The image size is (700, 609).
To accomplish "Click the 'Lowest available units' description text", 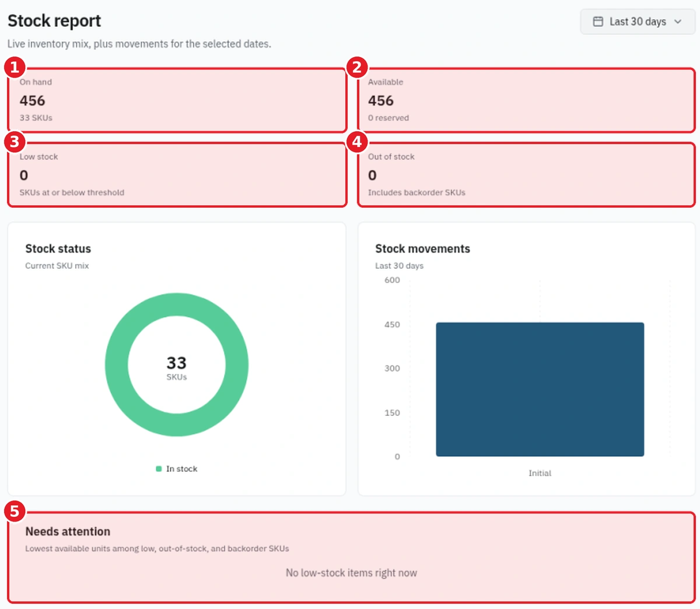I will coord(157,548).
